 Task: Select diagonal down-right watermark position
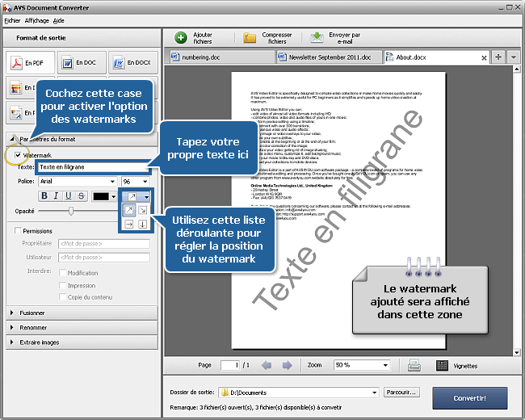(143, 210)
